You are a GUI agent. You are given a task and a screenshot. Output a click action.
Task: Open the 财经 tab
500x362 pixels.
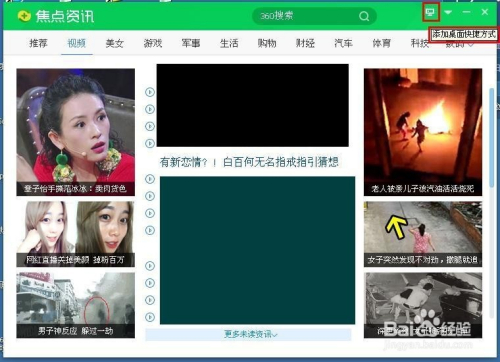pyautogui.click(x=305, y=43)
